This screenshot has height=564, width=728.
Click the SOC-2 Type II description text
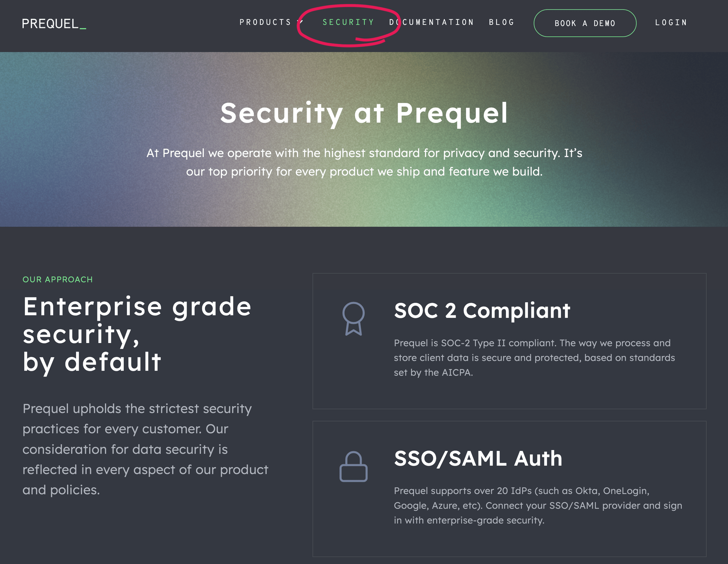(x=534, y=358)
